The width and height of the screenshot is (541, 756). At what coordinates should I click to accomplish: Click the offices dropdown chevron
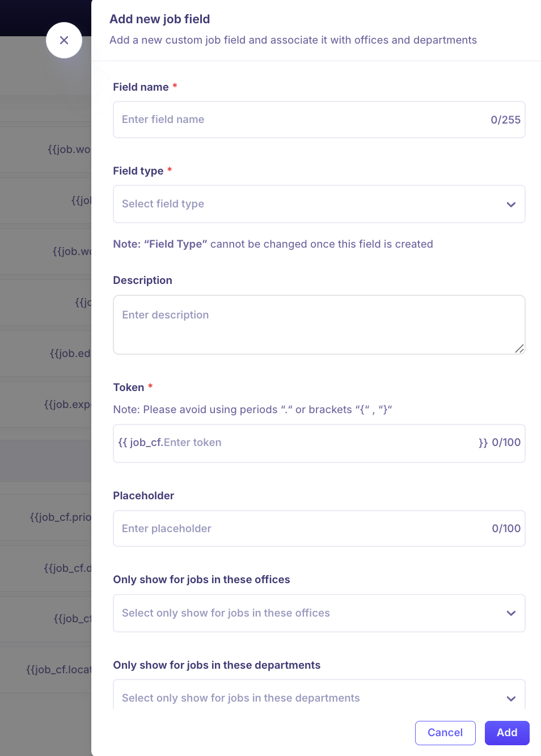pos(511,613)
